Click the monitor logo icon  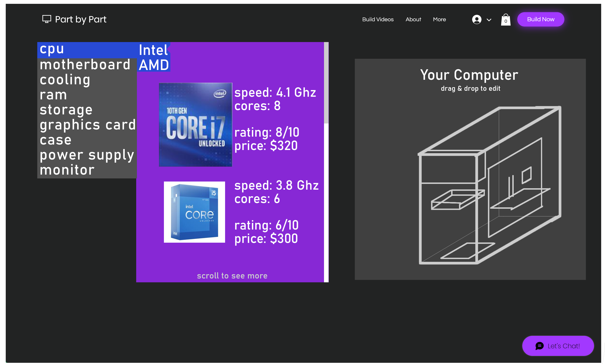click(47, 19)
